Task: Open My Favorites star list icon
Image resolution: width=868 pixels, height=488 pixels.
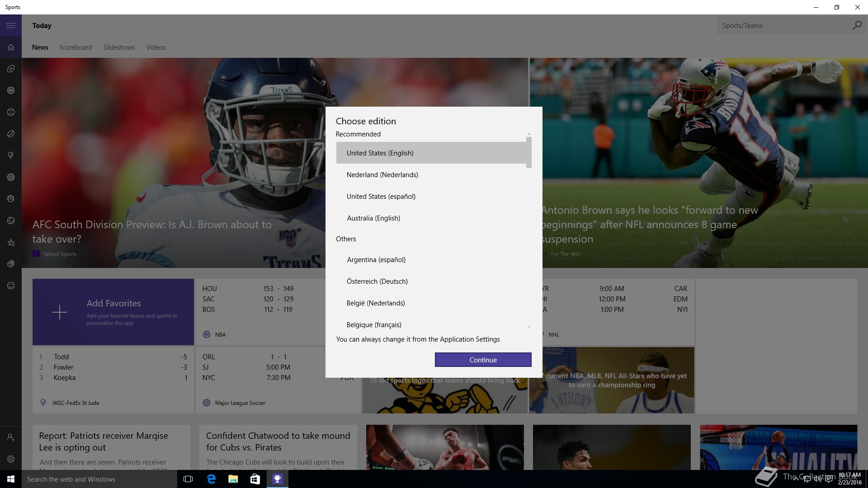Action: [x=11, y=242]
